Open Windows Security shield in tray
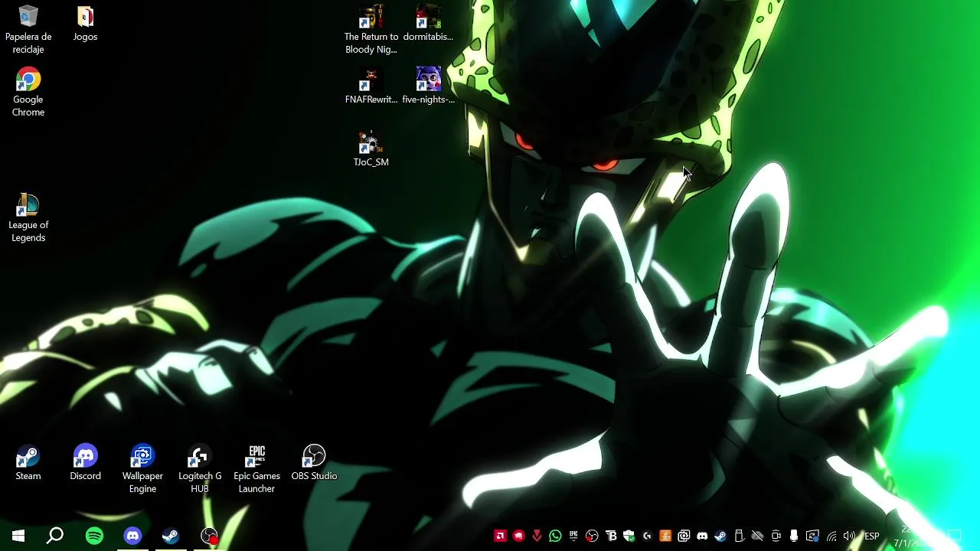980x551 pixels. coord(629,536)
